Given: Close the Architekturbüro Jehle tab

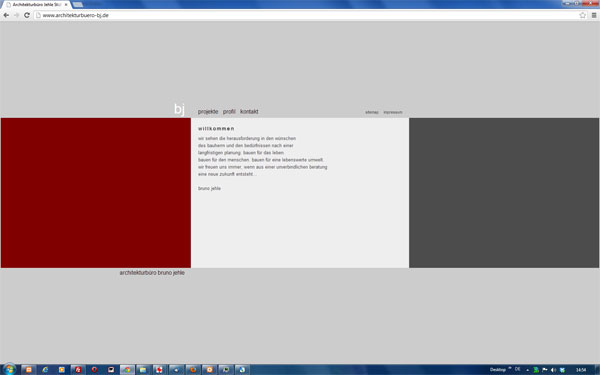Looking at the screenshot, I should pos(66,5).
